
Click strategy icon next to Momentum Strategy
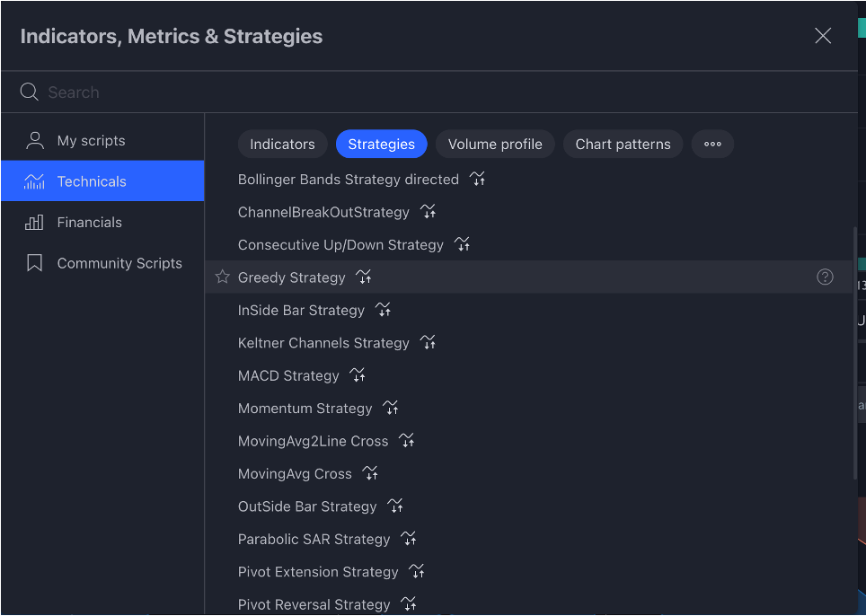[391, 408]
